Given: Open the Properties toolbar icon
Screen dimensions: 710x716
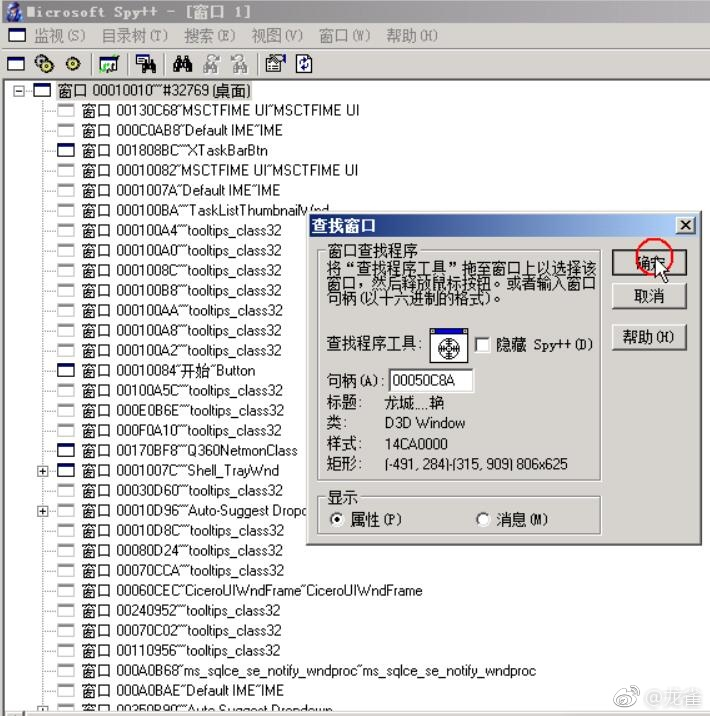Looking at the screenshot, I should coord(275,63).
